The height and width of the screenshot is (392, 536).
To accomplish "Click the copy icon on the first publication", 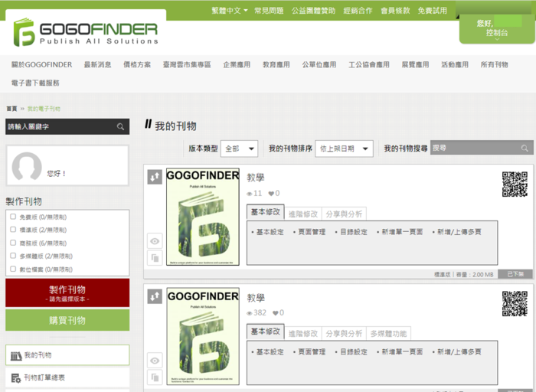I will [x=155, y=258].
